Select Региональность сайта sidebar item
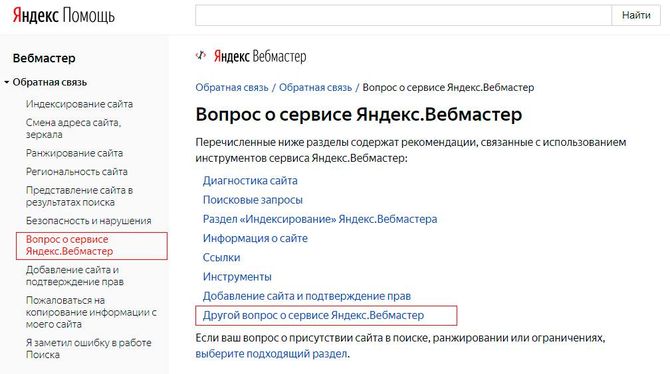The height and width of the screenshot is (374, 670). click(76, 171)
